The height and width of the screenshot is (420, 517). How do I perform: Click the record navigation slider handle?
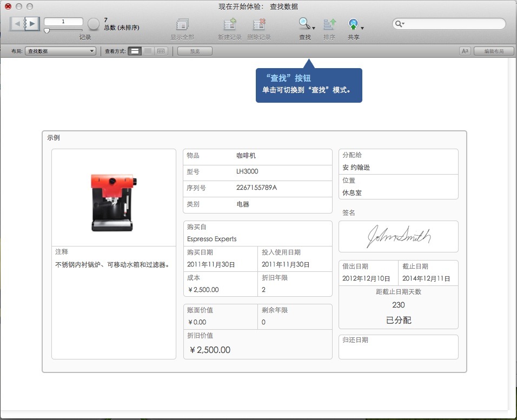(x=47, y=31)
